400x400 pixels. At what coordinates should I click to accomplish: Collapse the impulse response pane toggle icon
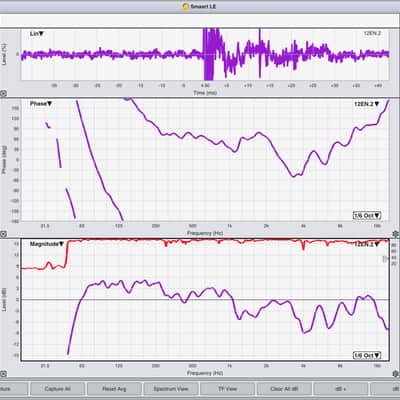(3, 94)
